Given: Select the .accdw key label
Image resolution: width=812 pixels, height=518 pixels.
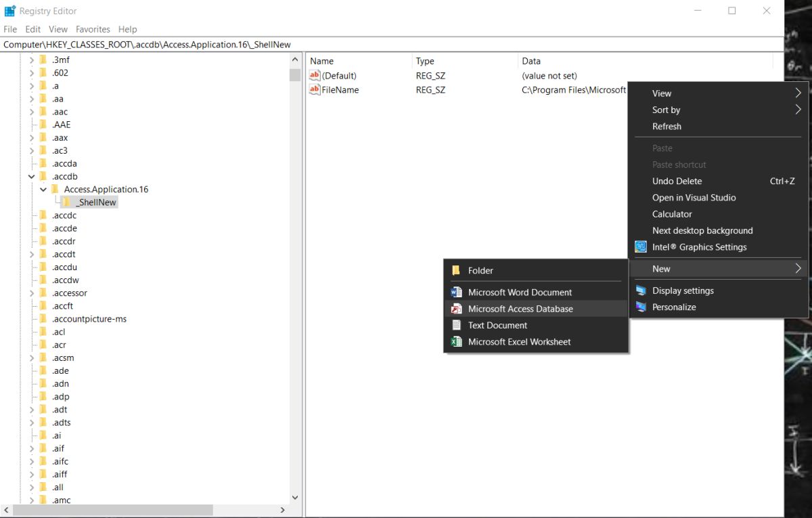Looking at the screenshot, I should point(65,280).
